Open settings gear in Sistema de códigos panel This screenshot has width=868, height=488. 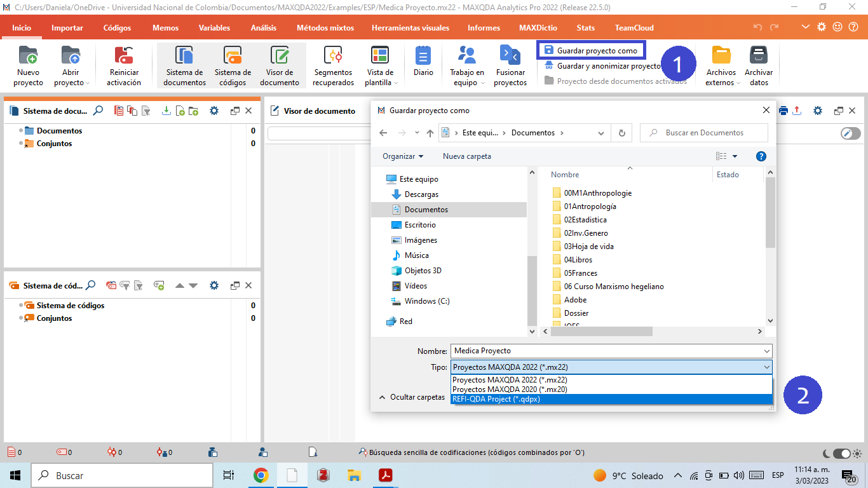214,285
